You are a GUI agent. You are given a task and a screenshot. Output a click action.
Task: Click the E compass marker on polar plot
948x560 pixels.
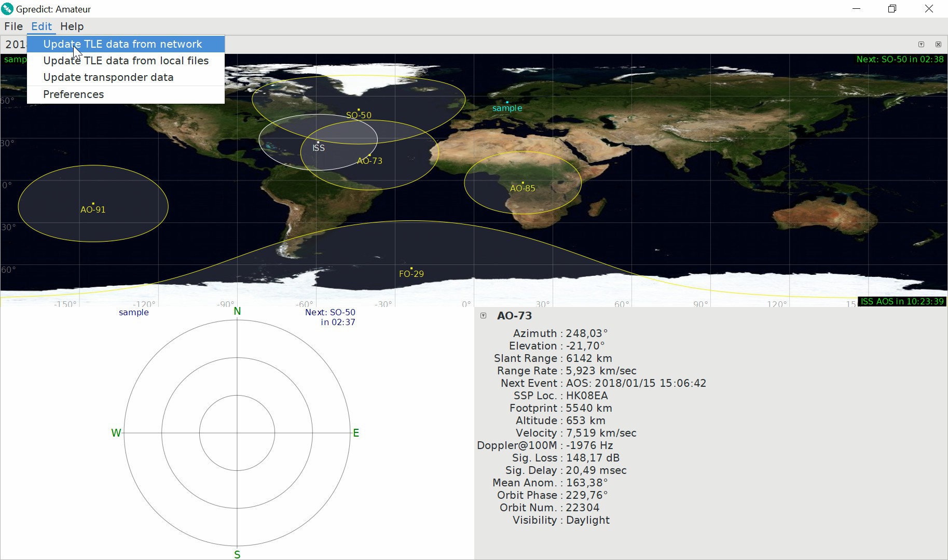click(x=356, y=433)
